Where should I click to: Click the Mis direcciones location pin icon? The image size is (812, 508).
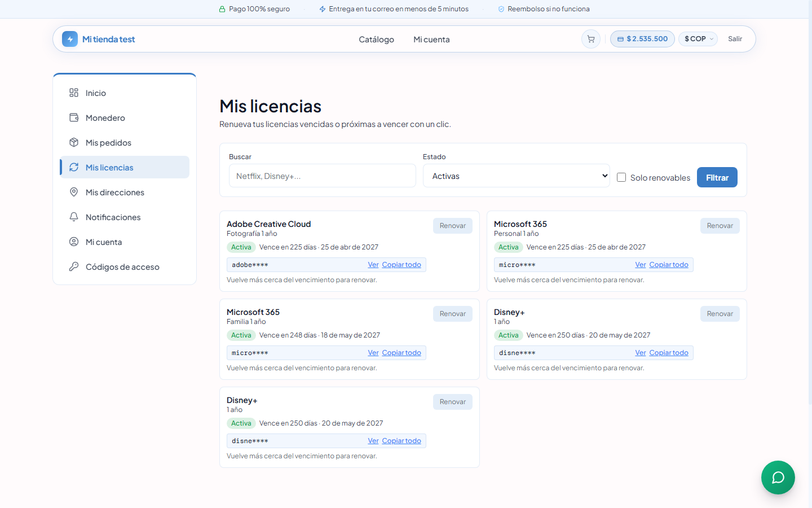74,192
